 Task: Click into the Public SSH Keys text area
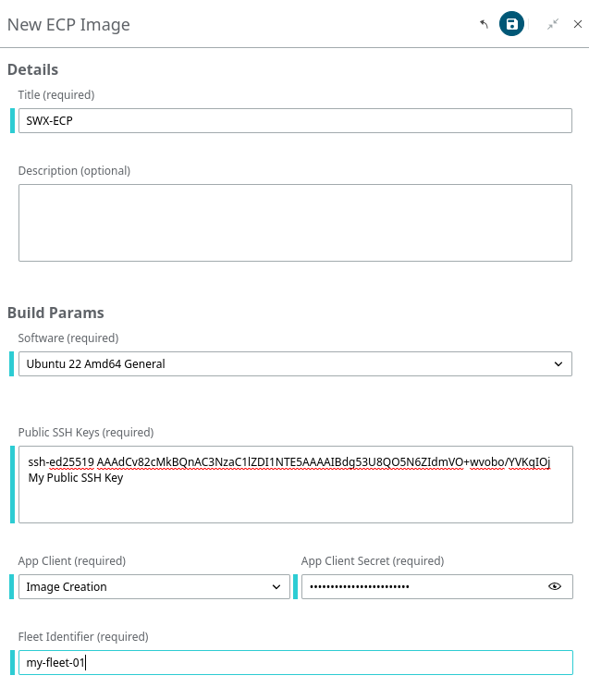click(x=296, y=485)
